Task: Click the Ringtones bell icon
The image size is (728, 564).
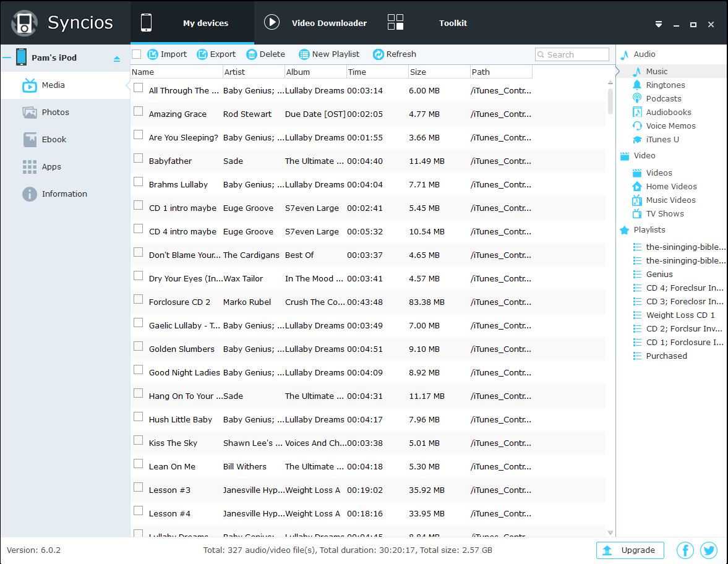Action: click(x=637, y=85)
